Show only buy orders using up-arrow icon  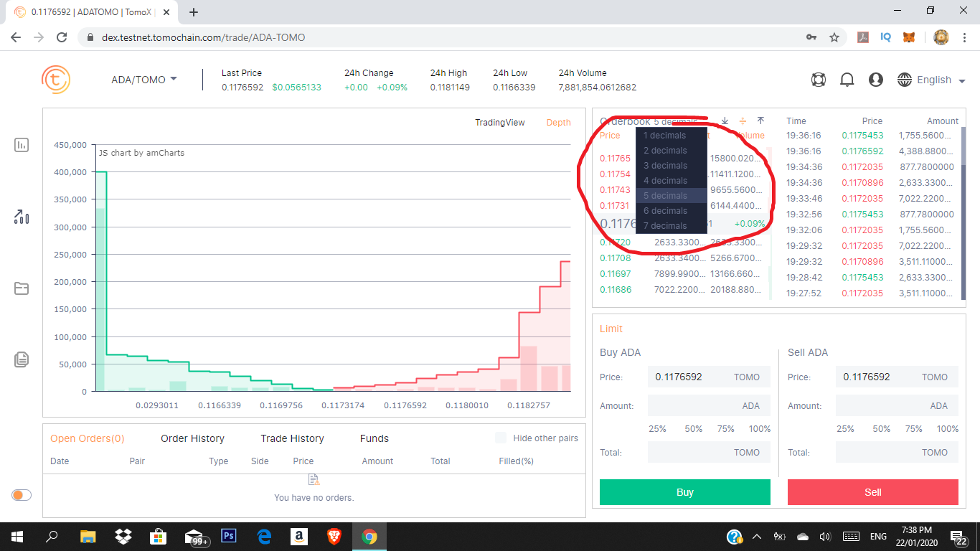point(760,121)
